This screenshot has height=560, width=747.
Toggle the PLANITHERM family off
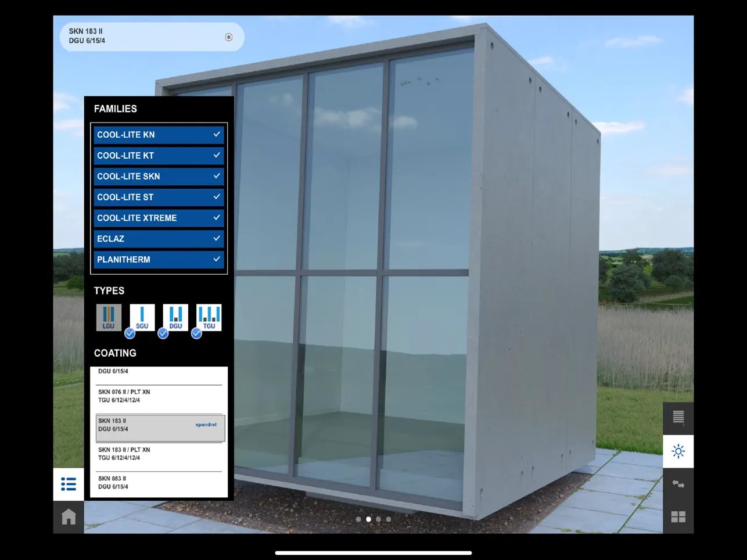[158, 259]
